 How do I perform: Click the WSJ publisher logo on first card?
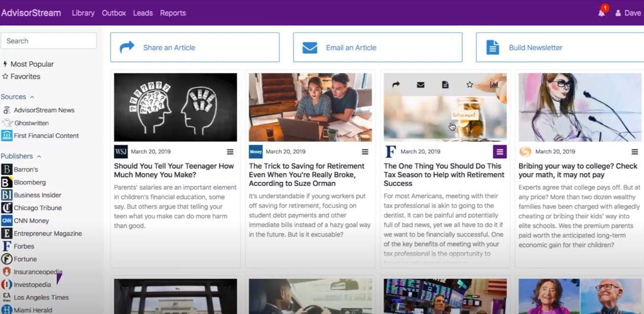[121, 151]
